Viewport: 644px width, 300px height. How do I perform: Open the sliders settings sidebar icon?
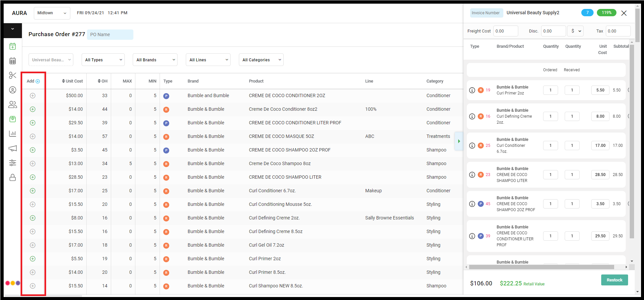point(13,163)
